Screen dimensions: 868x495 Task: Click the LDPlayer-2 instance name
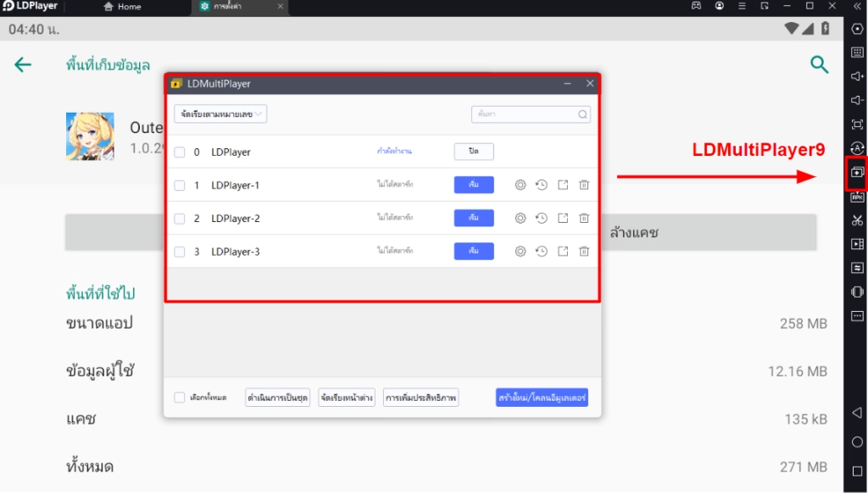click(236, 219)
